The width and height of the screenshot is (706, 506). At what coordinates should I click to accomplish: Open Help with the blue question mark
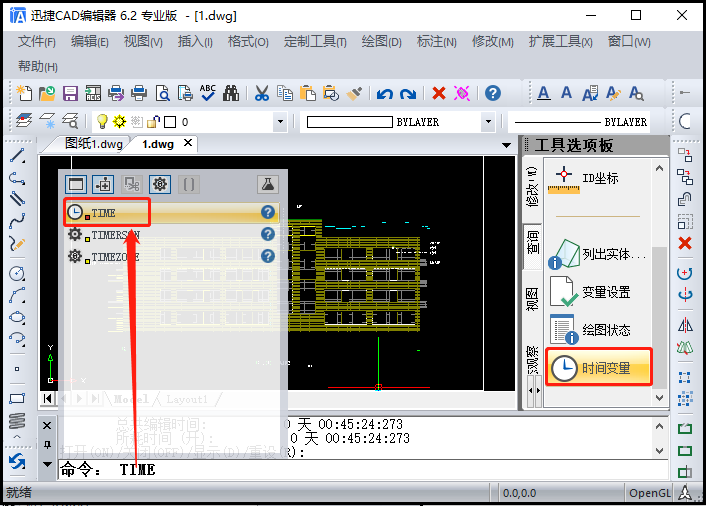[493, 93]
